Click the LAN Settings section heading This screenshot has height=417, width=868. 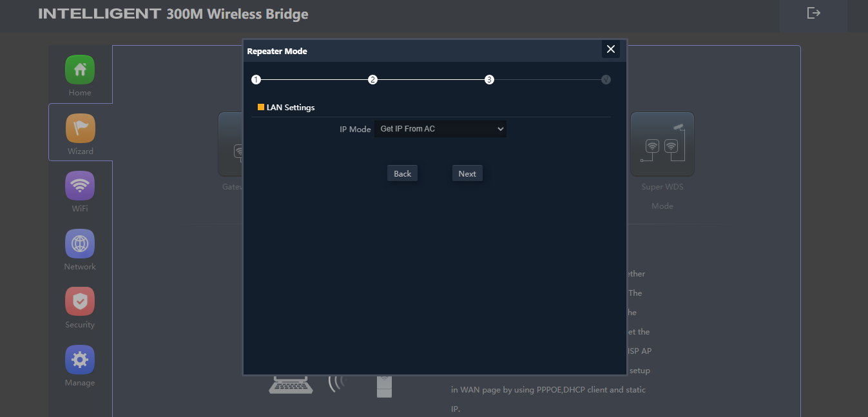[x=291, y=108]
